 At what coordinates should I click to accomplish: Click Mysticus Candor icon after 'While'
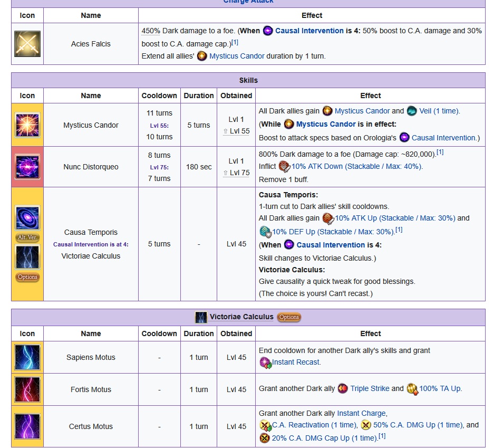pyautogui.click(x=289, y=125)
